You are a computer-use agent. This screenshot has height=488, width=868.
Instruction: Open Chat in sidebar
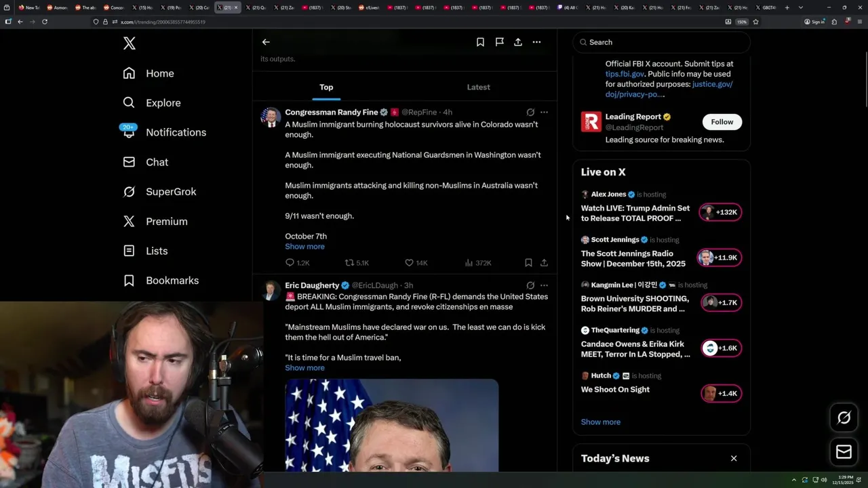[146, 162]
